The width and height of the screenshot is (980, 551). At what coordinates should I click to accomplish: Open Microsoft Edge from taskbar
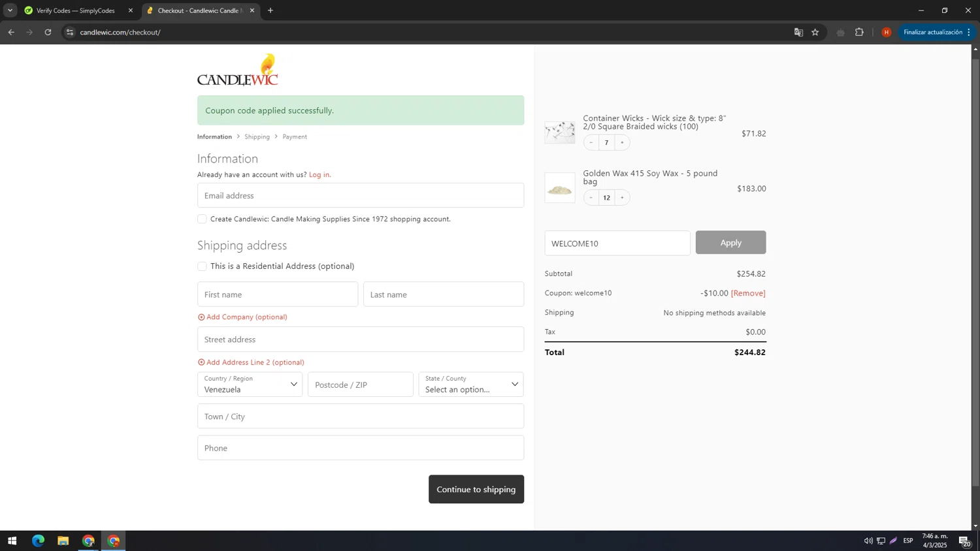click(x=38, y=541)
